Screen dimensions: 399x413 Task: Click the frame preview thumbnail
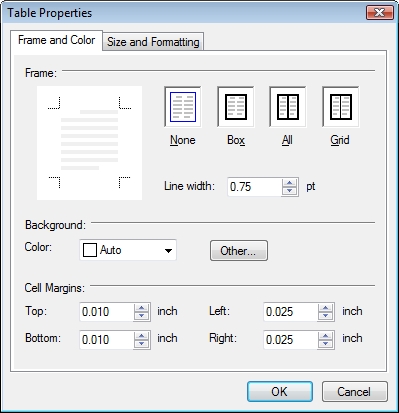pos(89,143)
